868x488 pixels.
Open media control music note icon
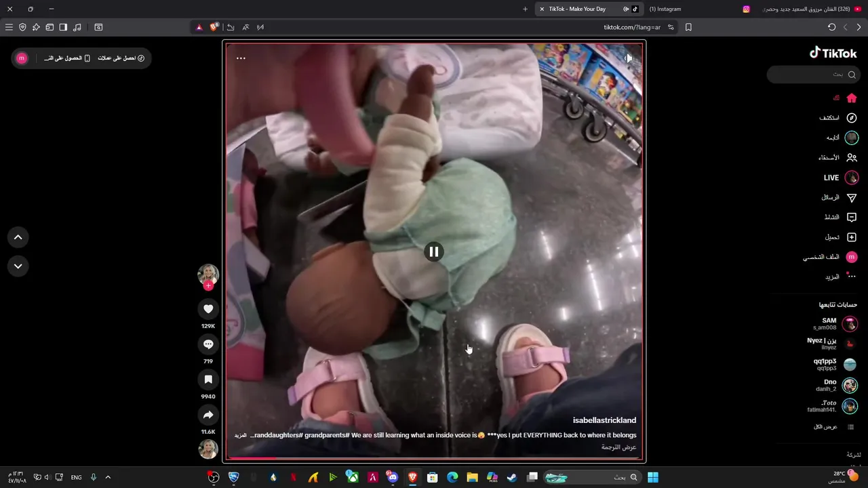coord(77,27)
